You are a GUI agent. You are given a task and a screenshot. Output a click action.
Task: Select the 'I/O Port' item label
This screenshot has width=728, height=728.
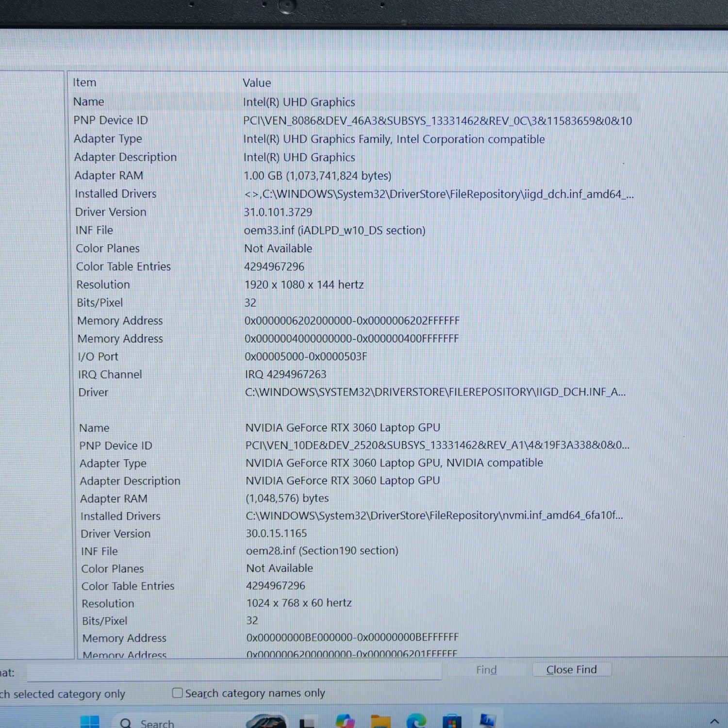pos(98,357)
